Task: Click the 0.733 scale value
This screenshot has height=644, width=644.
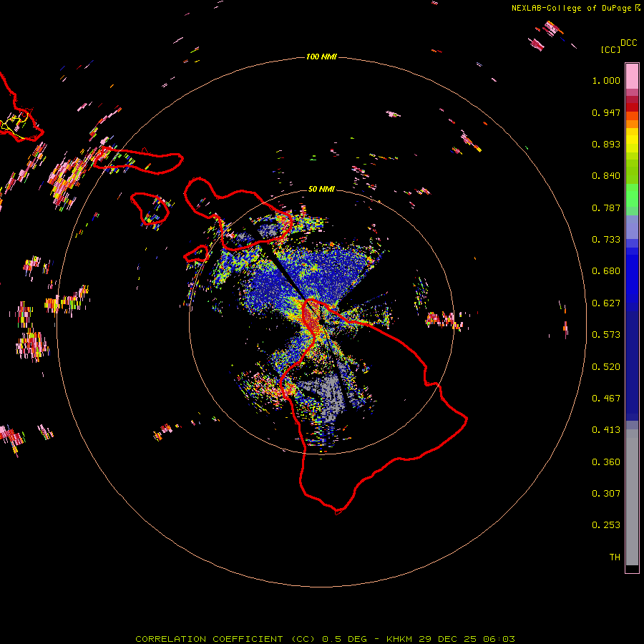Action: click(x=606, y=240)
